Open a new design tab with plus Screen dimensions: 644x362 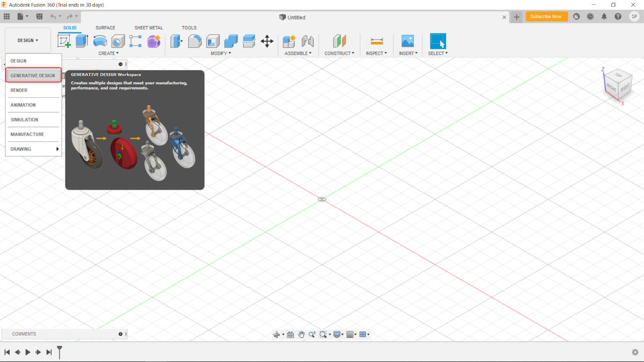click(516, 17)
